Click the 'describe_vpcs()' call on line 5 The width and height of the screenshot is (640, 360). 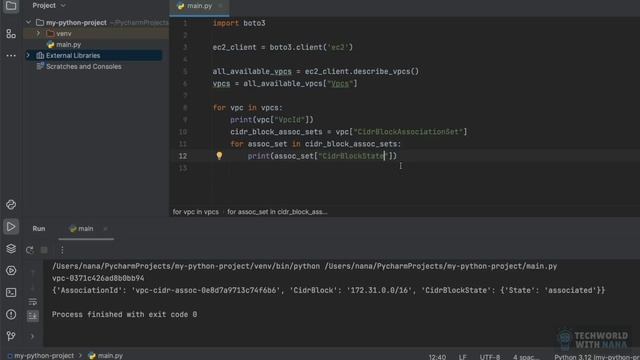click(386, 71)
